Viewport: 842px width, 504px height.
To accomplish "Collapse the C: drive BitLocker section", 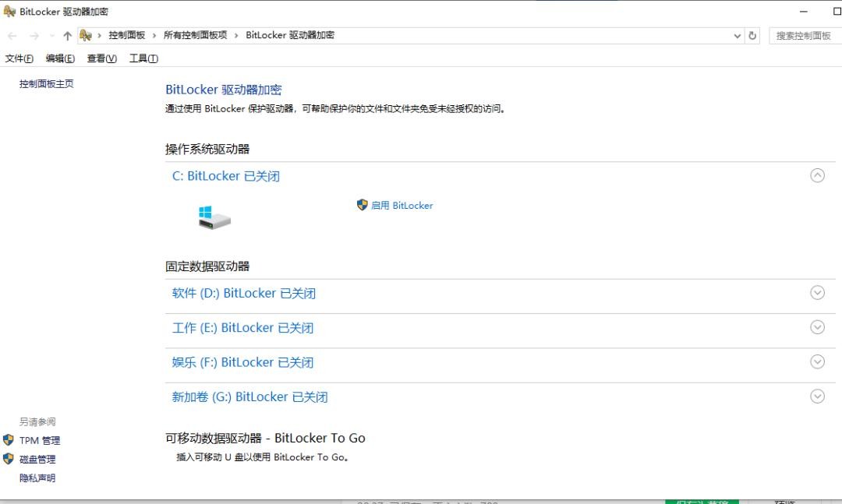I will pos(817,175).
